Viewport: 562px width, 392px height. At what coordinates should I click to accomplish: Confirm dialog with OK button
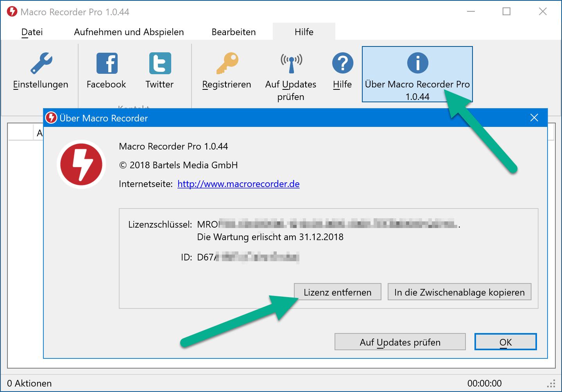coord(505,342)
